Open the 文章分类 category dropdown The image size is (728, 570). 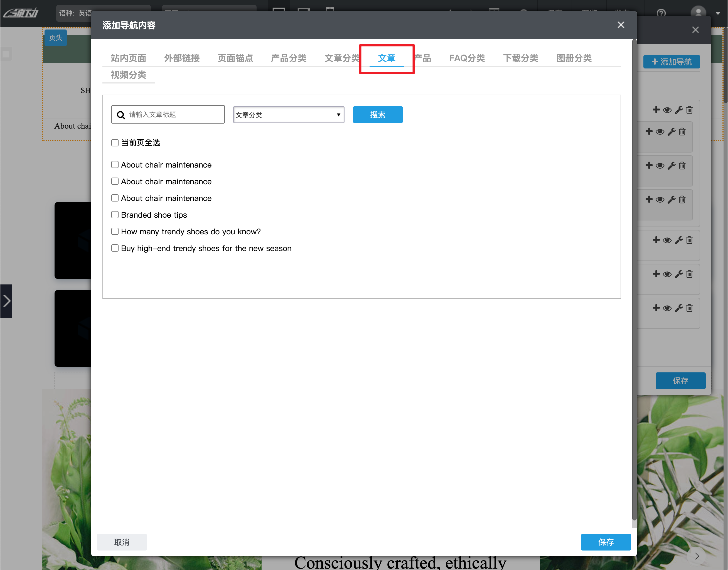pyautogui.click(x=288, y=115)
